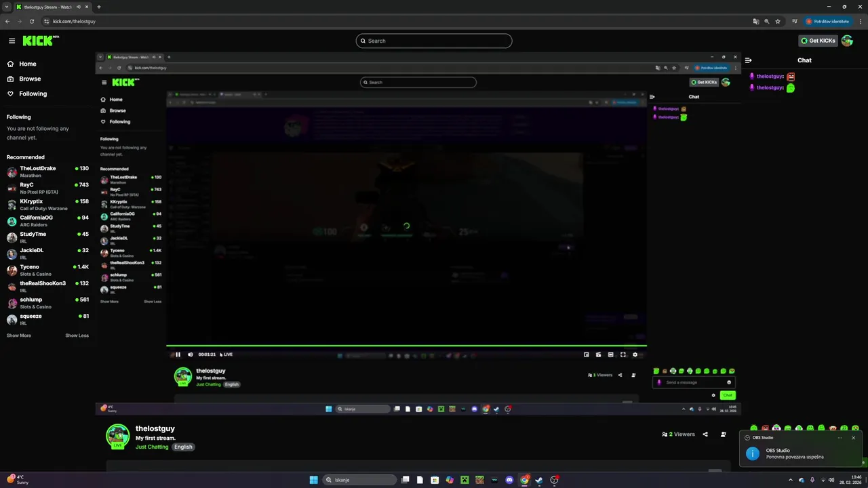Click the Get KICKs button

[x=818, y=41]
